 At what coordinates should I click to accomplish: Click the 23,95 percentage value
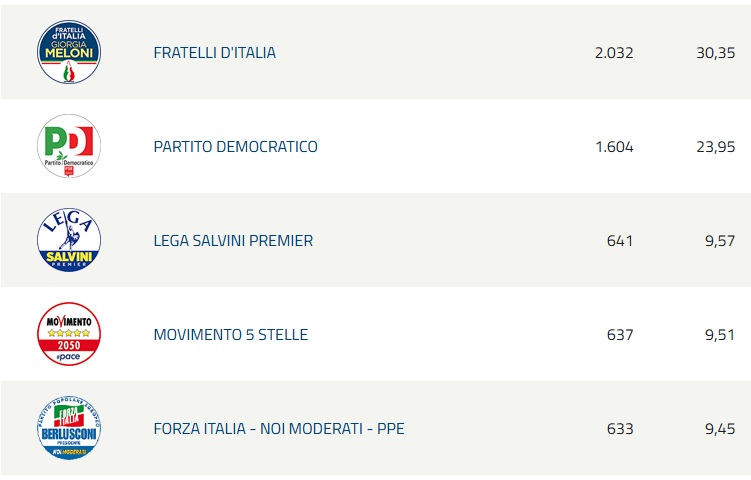[716, 147]
